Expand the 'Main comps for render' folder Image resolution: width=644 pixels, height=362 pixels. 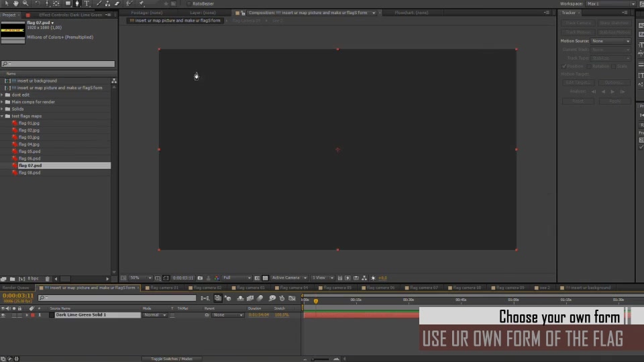coord(3,102)
